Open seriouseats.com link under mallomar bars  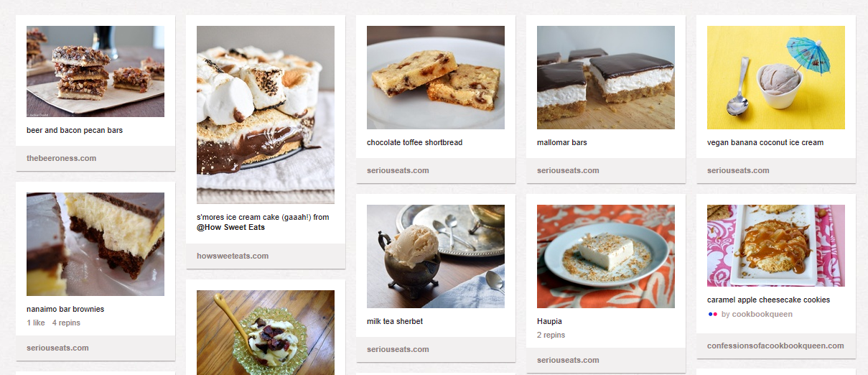[568, 170]
